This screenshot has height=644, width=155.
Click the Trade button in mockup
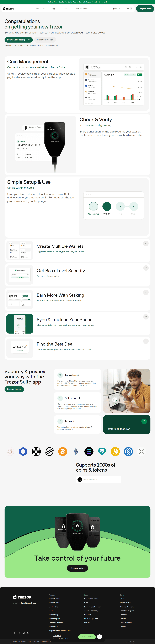pyautogui.click(x=139, y=75)
